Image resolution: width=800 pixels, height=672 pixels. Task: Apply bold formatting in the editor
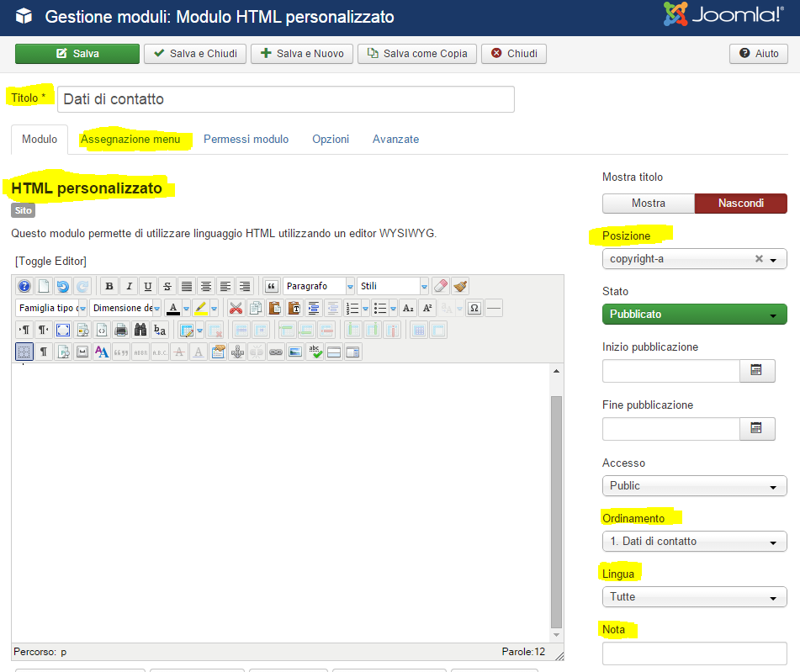pos(109,286)
